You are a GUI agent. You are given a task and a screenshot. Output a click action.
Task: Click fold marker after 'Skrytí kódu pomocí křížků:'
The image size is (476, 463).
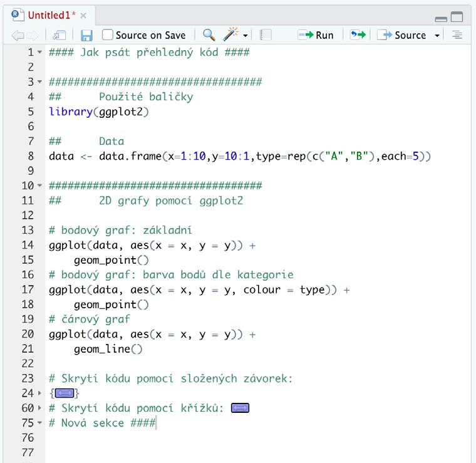240,408
